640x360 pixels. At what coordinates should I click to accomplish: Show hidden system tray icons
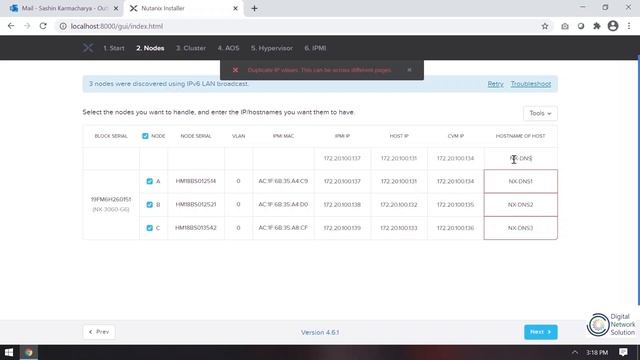click(x=575, y=352)
